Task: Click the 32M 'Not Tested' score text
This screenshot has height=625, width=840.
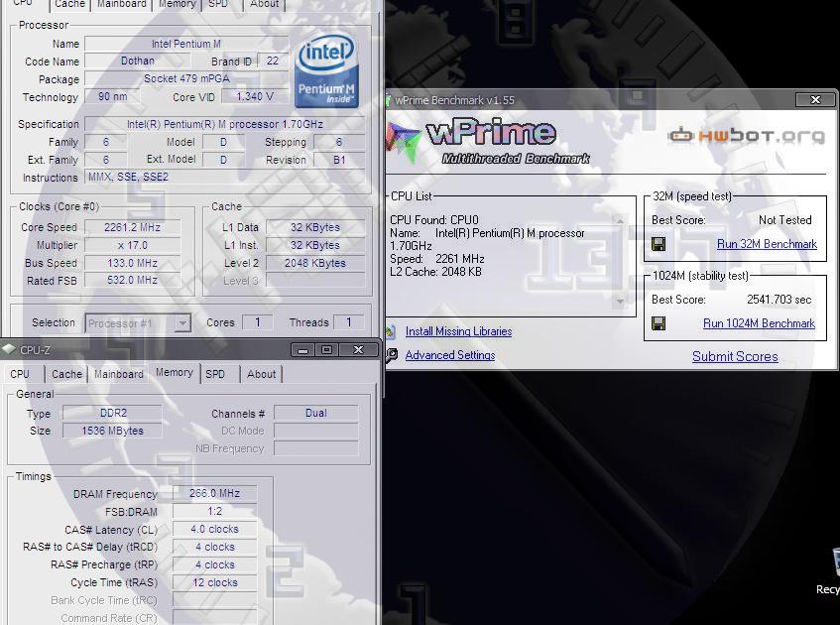Action: 784,220
